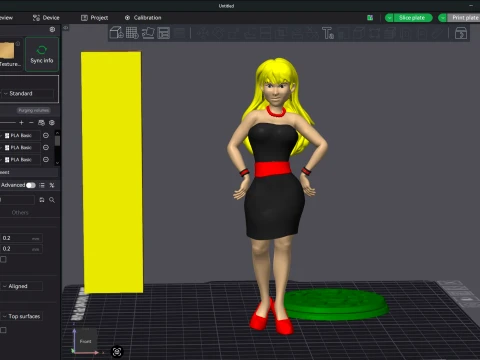Click the lower 0.2 mm input field
This screenshot has width=480, height=360.
[21, 249]
